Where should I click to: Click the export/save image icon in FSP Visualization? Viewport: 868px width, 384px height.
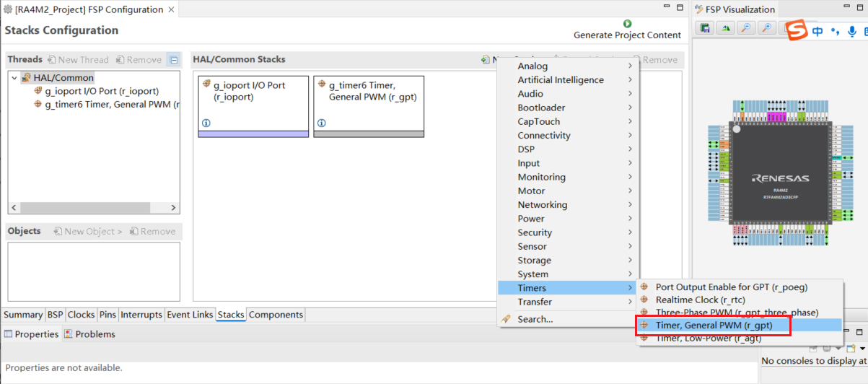pos(705,28)
